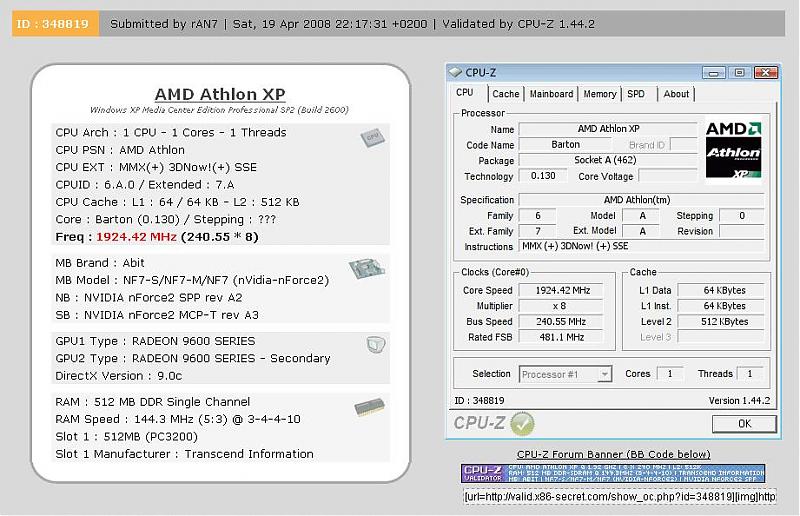Screen dimensions: 800x516
Task: Close the CPU-Z window
Action: (766, 72)
